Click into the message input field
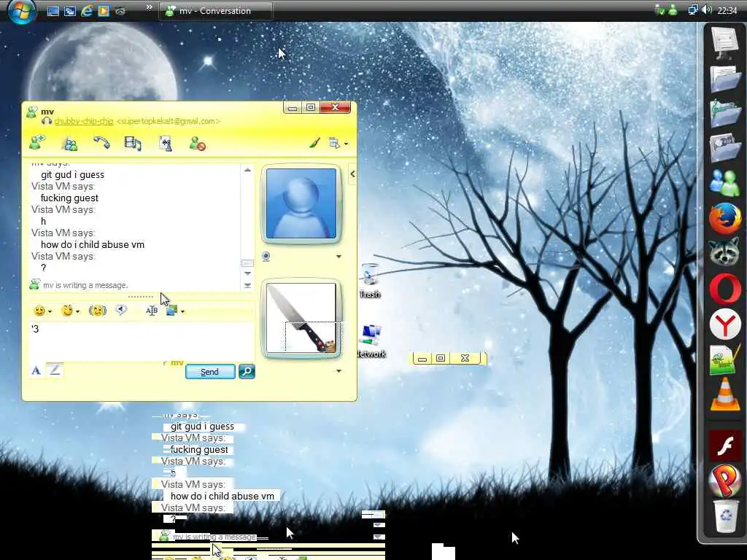Image resolution: width=747 pixels, height=560 pixels. pyautogui.click(x=141, y=341)
